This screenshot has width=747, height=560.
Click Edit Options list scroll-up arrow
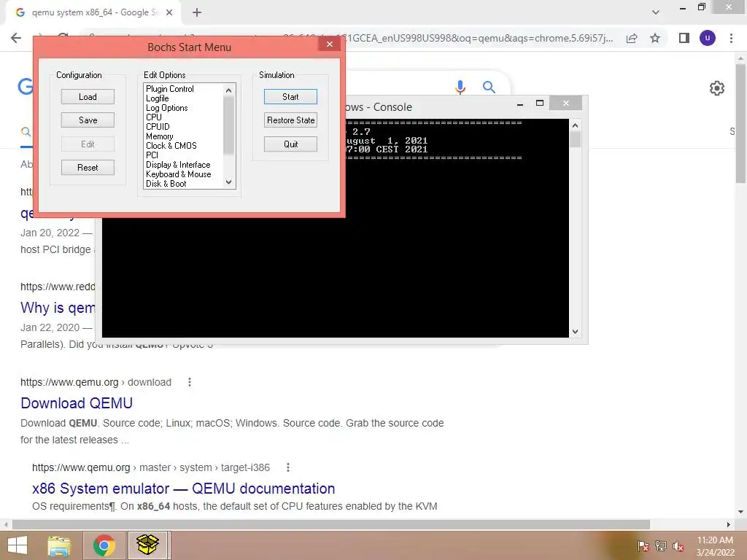tap(228, 90)
